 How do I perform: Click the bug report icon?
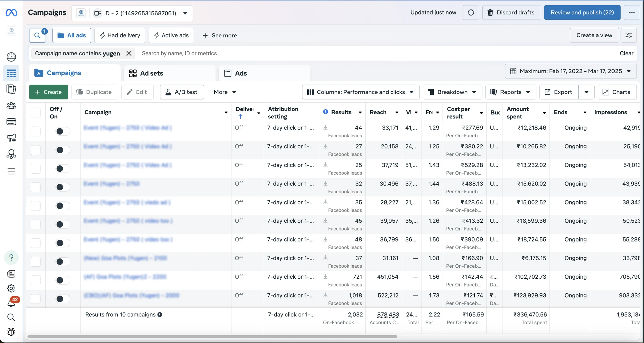[11, 332]
